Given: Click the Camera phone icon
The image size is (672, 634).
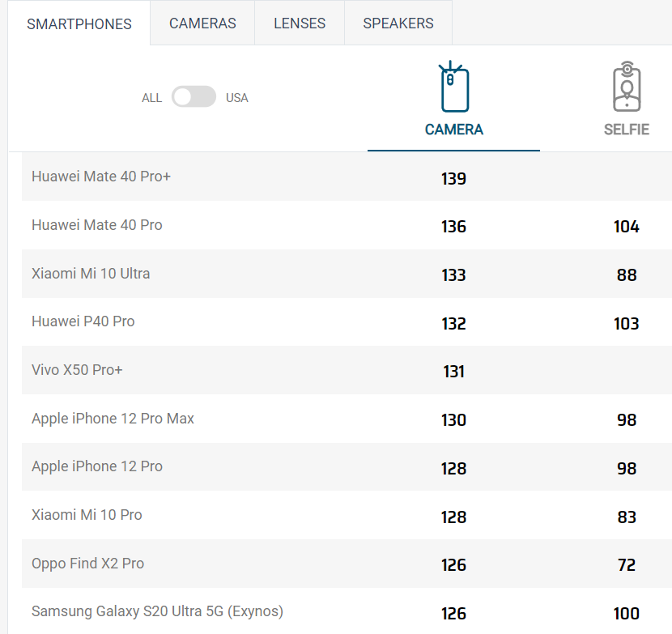Looking at the screenshot, I should [454, 87].
